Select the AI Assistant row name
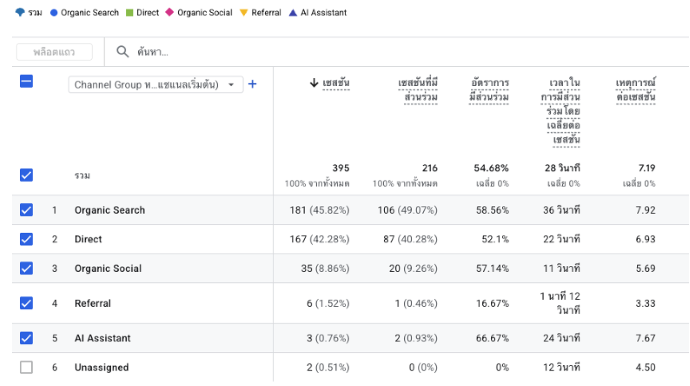The width and height of the screenshot is (690, 386). (103, 338)
